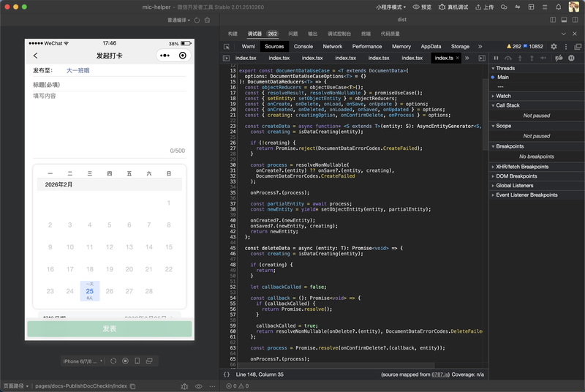Open the iPhone 6/7/8 device dropdown
The width and height of the screenshot is (585, 392).
[x=82, y=361]
